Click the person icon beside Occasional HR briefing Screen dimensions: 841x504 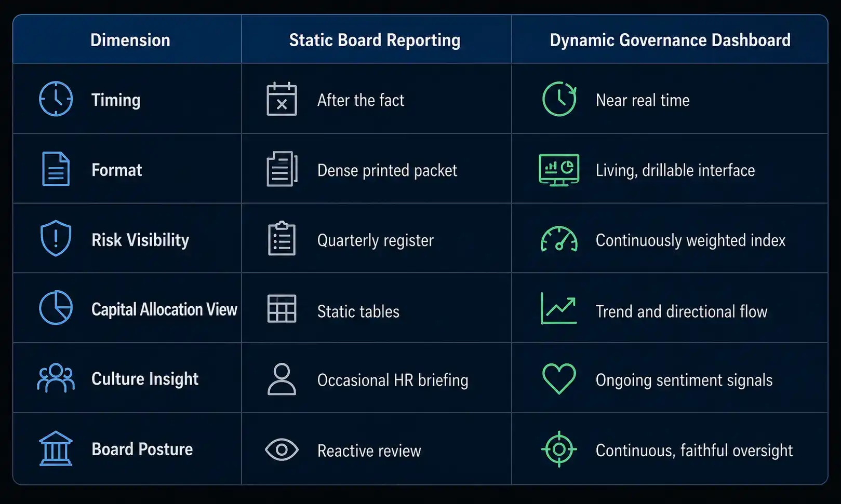click(x=282, y=379)
